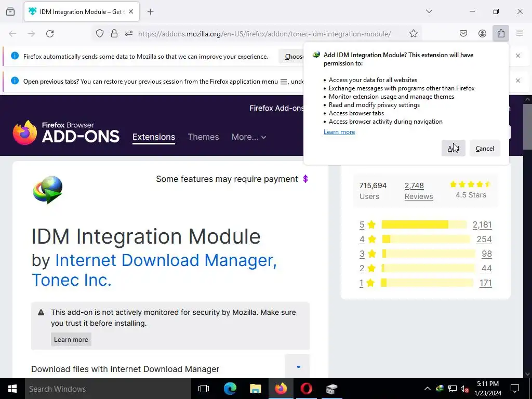
Task: Close the IDM Integration Module tab
Action: tap(131, 11)
